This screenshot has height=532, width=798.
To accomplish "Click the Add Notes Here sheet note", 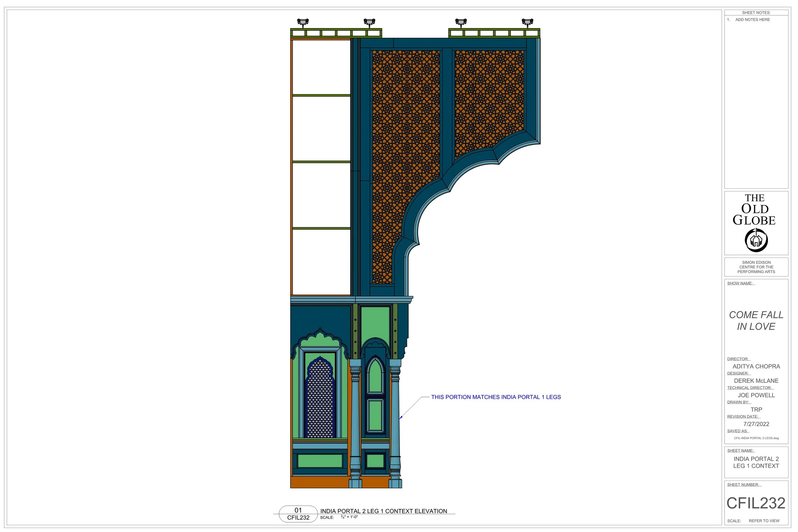I will 752,20.
